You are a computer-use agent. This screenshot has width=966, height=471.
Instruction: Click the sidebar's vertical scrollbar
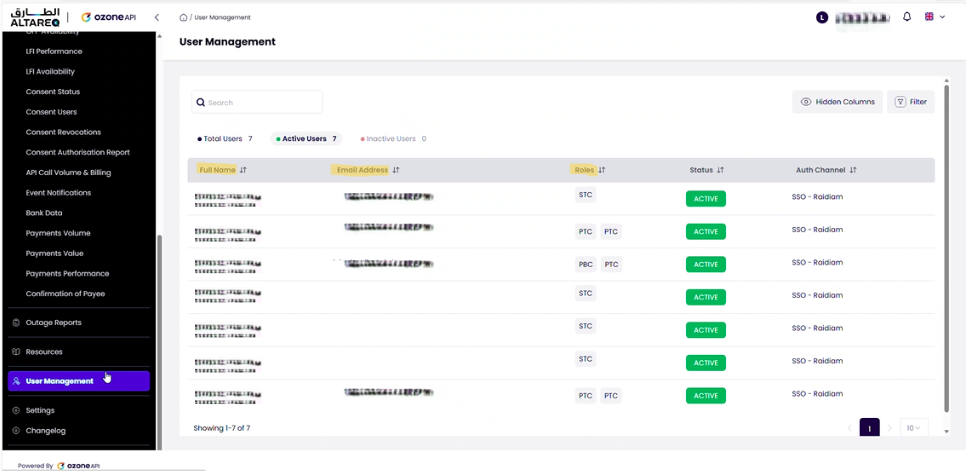coord(160,342)
